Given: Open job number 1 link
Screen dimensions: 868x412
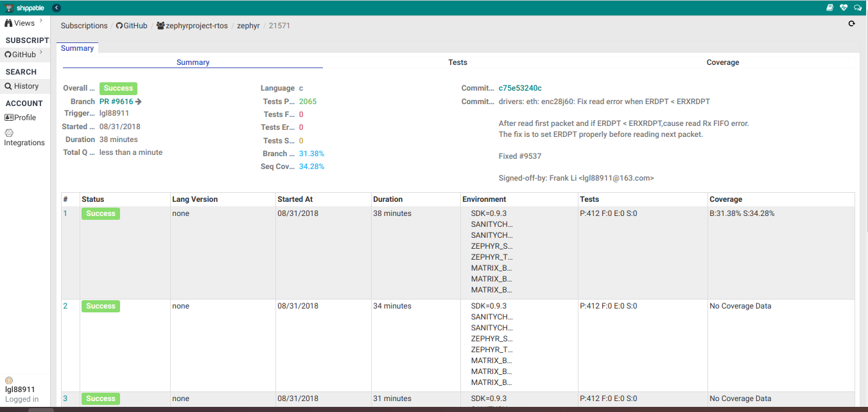Looking at the screenshot, I should pos(65,213).
